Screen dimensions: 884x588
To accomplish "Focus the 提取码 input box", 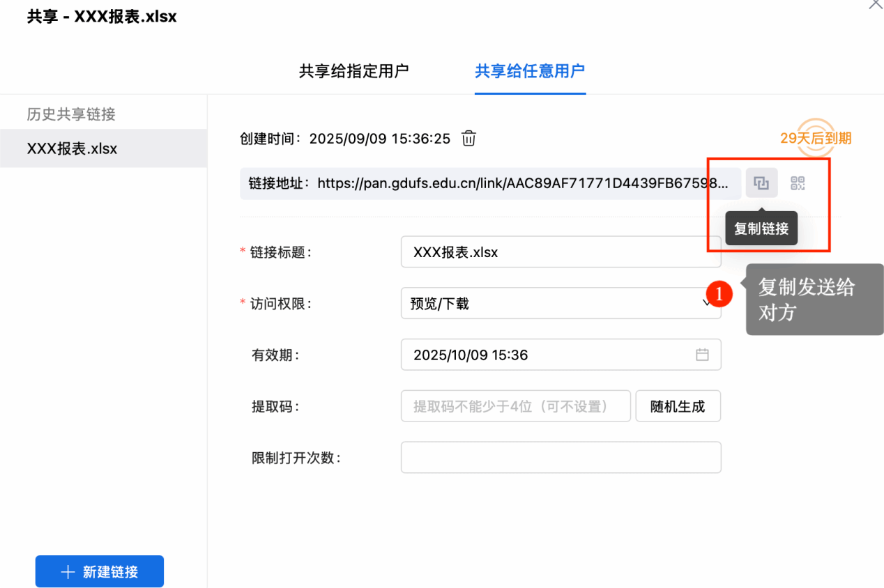I will pos(515,406).
